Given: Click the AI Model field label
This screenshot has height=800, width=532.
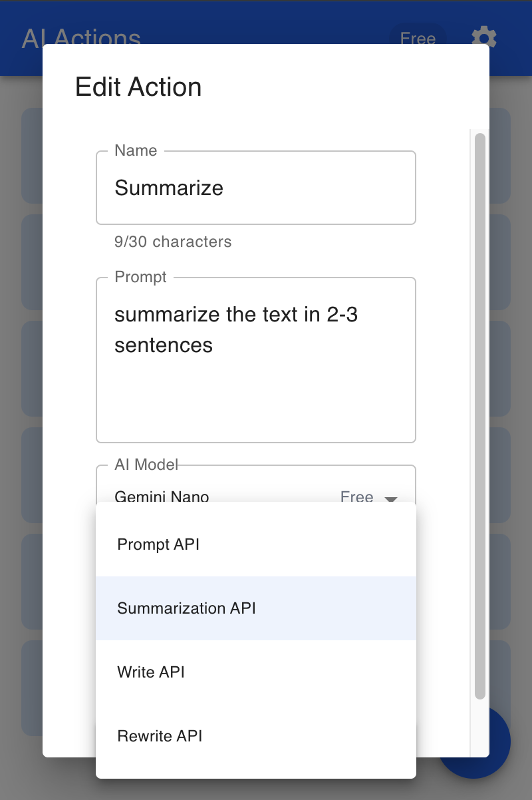Looking at the screenshot, I should click(146, 465).
